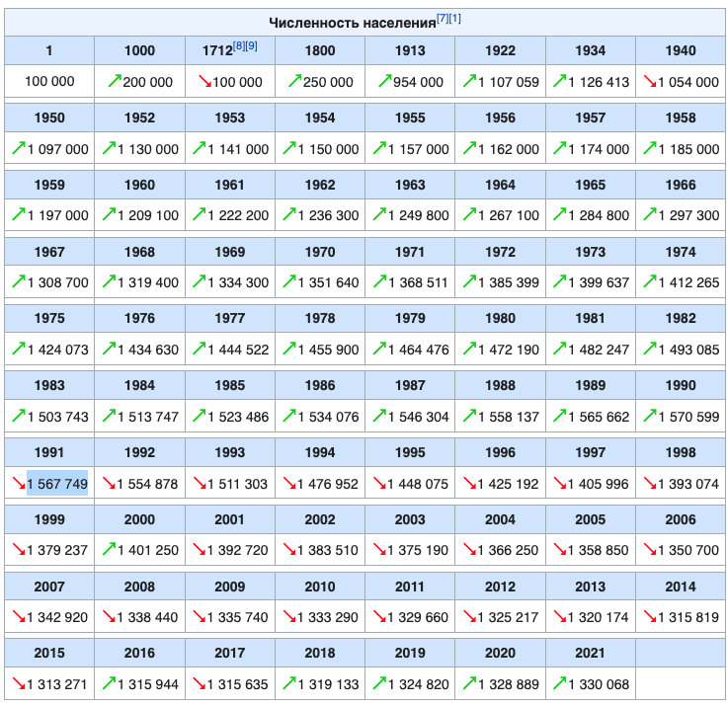
Task: Click the green up arrow beside 954 000
Action: (x=384, y=82)
